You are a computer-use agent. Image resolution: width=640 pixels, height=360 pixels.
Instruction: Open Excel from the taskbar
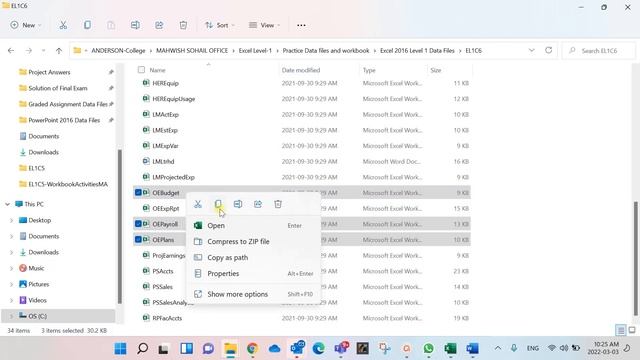pos(450,349)
